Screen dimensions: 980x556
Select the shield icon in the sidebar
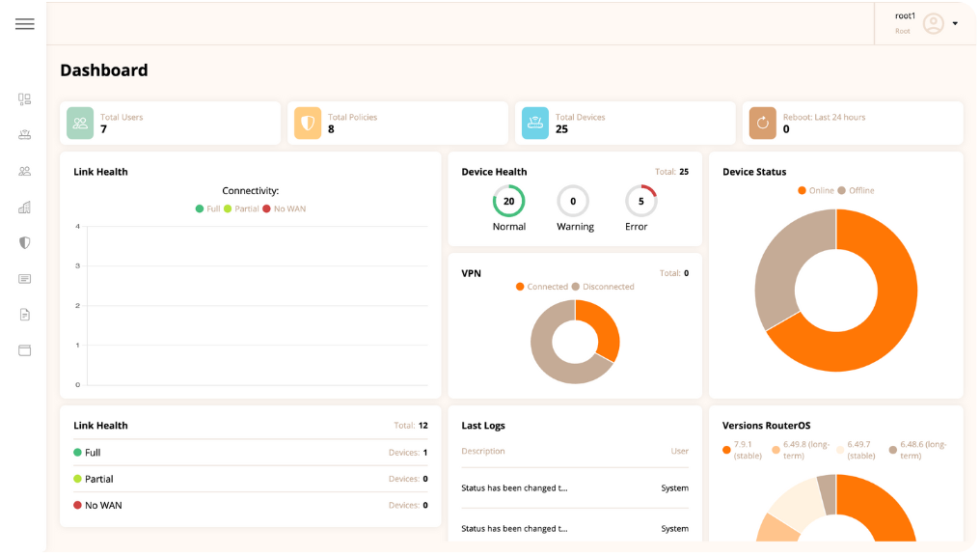pyautogui.click(x=24, y=242)
